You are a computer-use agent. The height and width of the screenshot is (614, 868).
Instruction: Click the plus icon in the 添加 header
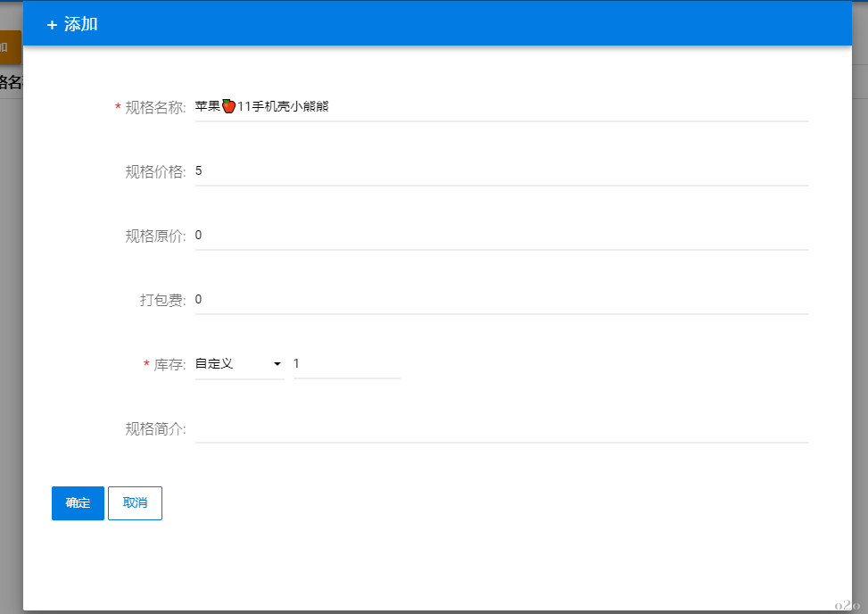(51, 23)
